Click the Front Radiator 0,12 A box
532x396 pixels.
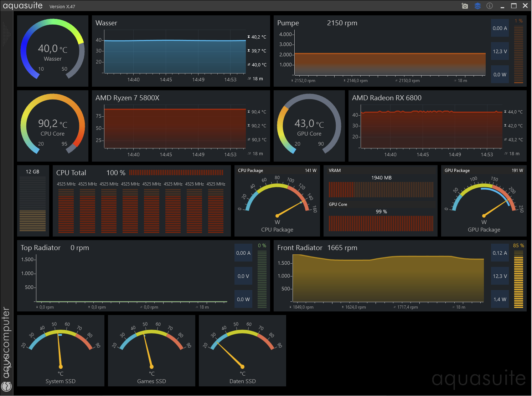coord(500,253)
